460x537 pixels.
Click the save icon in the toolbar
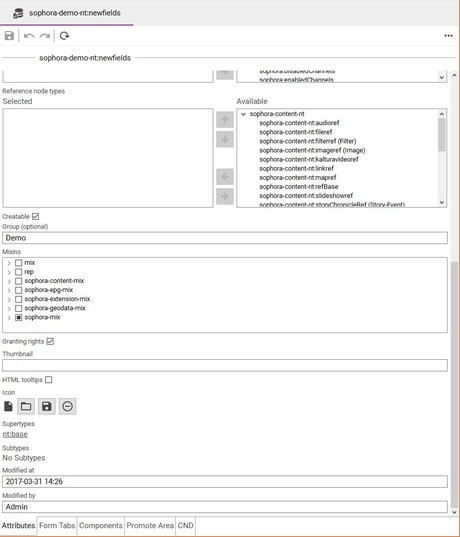(9, 36)
